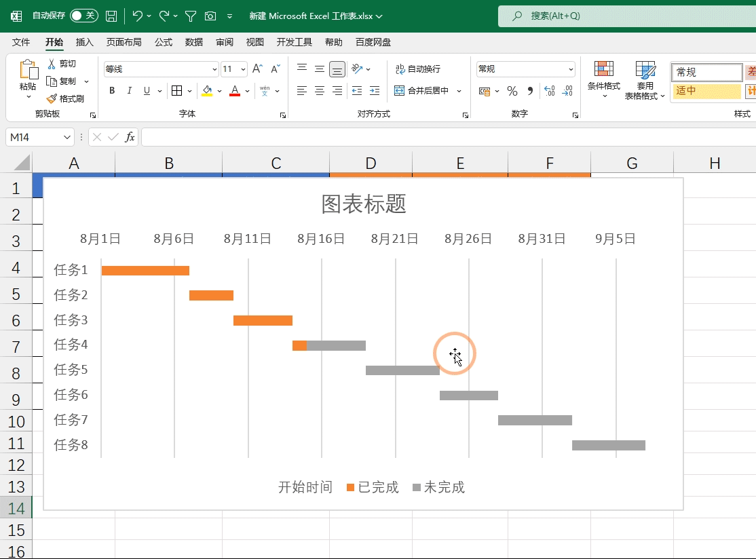The image size is (756, 559).
Task: Toggle underline formatting
Action: click(x=147, y=91)
